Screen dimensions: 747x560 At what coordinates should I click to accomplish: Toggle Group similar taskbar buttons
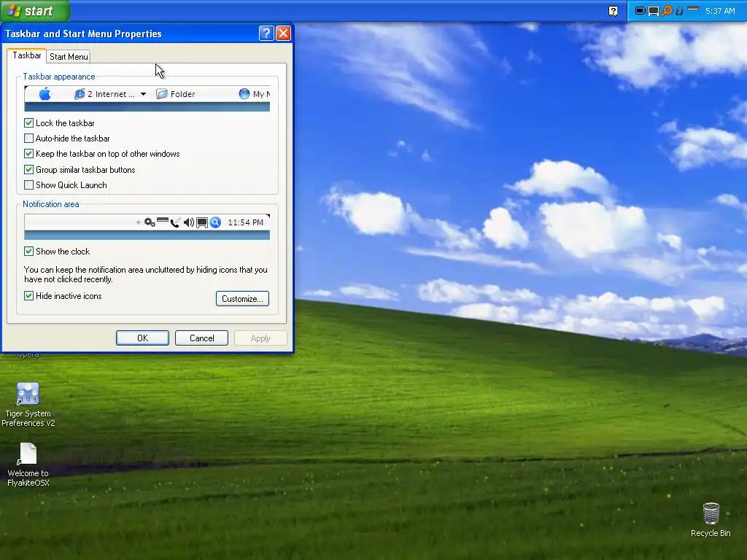coord(28,169)
